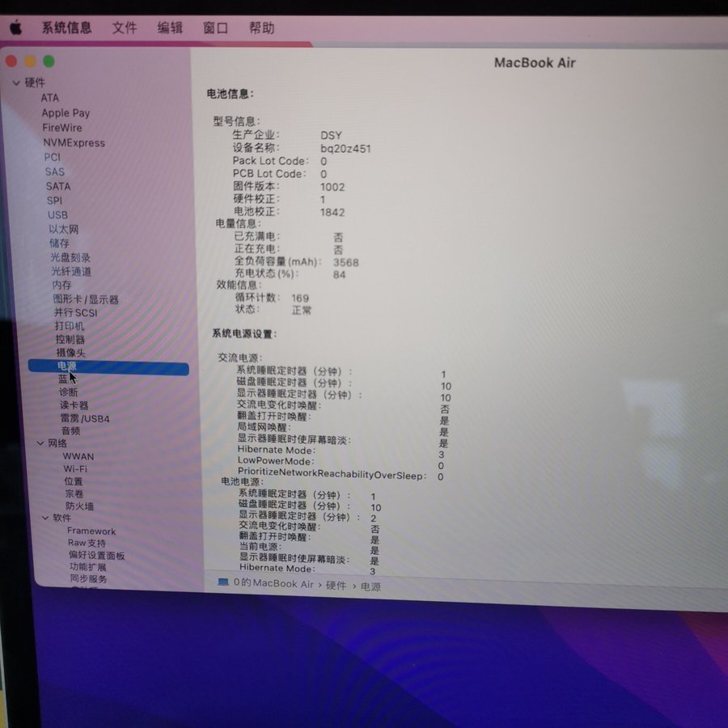Image resolution: width=728 pixels, height=728 pixels.
Task: Click the PrioritizeNetworkReachabilityOverSleep label
Action: (332, 475)
